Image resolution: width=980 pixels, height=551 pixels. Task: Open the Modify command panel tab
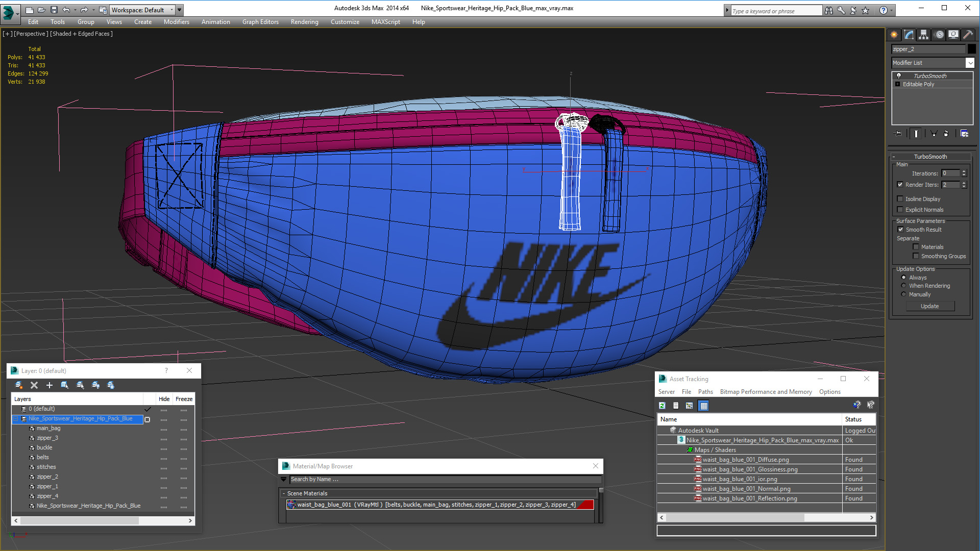tap(909, 34)
